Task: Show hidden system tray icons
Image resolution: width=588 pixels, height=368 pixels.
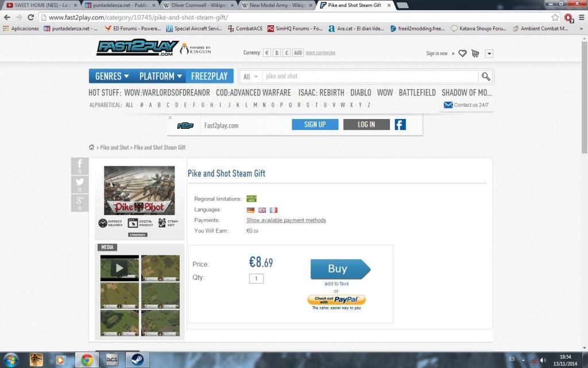Action: 523,361
